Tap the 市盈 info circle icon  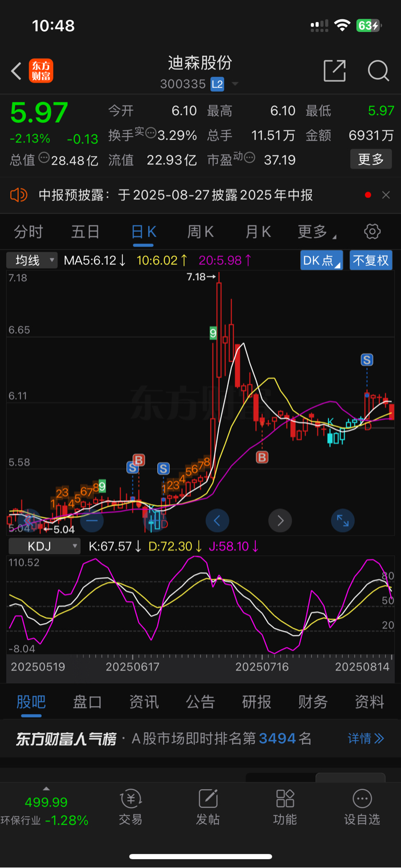tap(249, 158)
